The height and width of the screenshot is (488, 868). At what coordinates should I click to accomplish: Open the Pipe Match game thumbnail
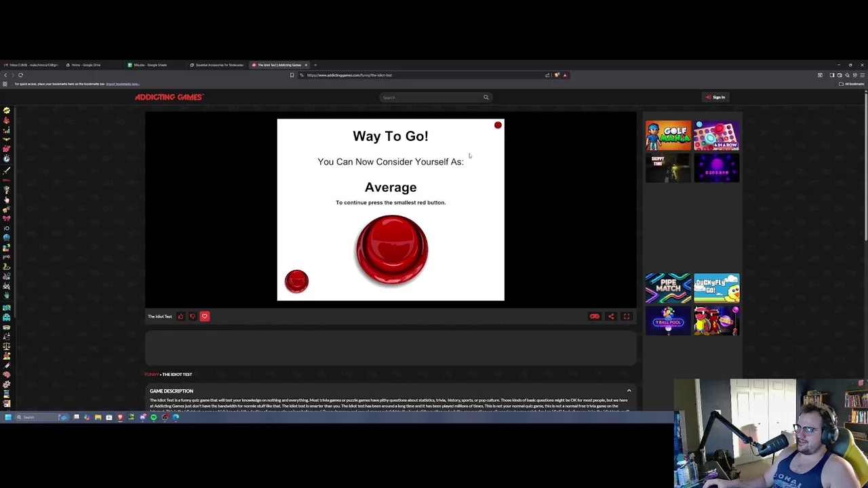click(x=668, y=288)
